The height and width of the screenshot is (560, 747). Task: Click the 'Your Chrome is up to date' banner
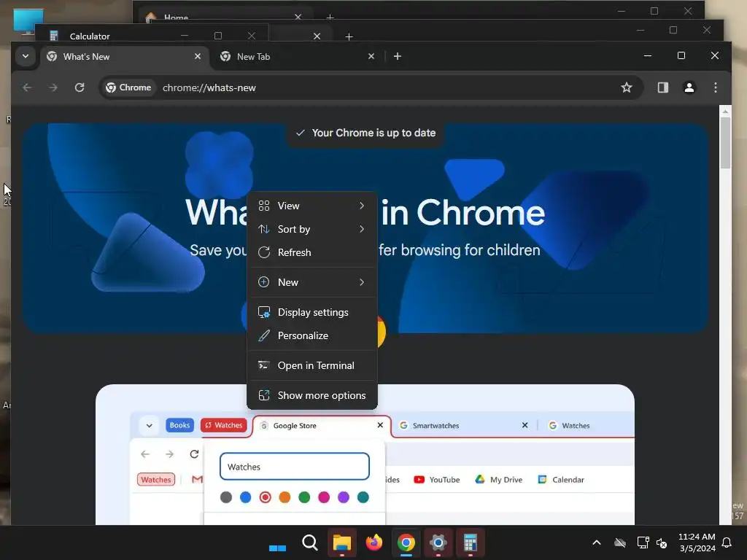[365, 133]
